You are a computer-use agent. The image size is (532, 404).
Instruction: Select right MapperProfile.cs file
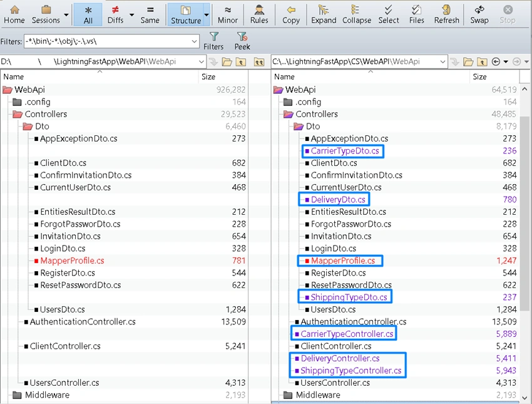pos(343,261)
